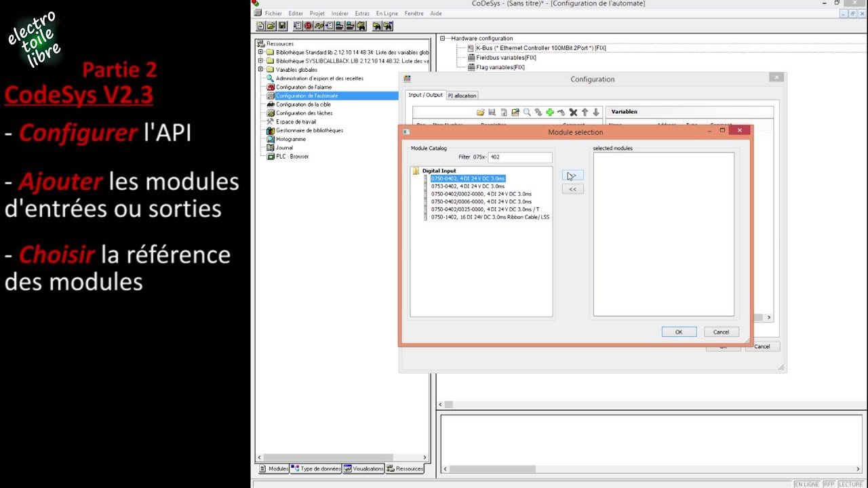
Task: Select 0750-1402 16 DI Ribbon Cable module
Action: point(490,217)
